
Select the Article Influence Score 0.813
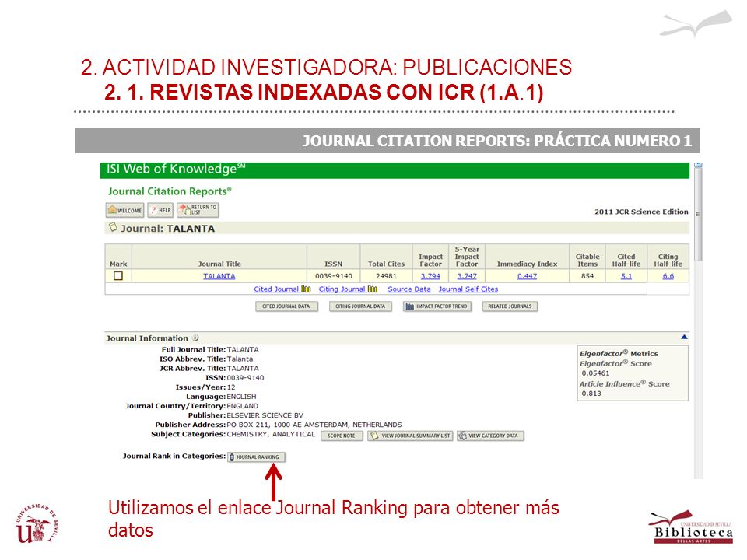pyautogui.click(x=591, y=394)
